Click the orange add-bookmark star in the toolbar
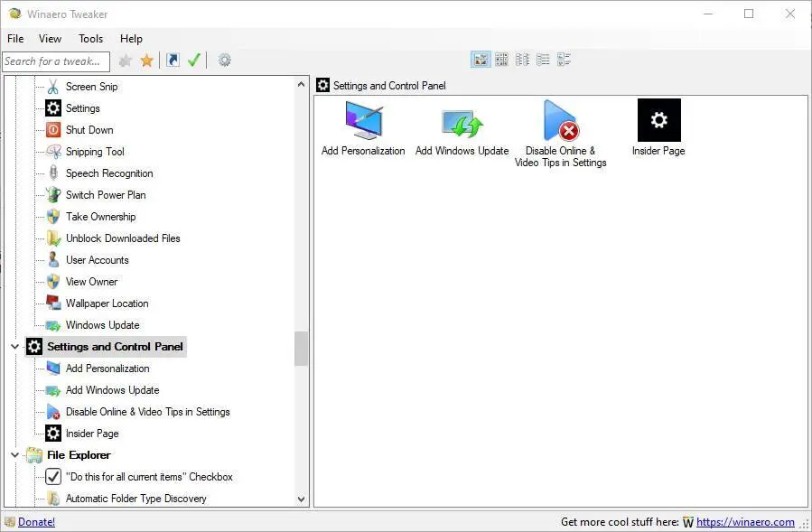812x532 pixels. (147, 61)
